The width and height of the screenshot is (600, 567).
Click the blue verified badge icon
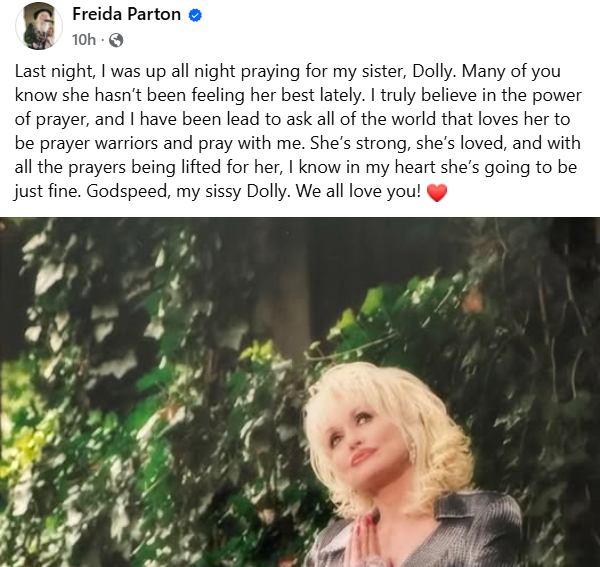click(195, 15)
